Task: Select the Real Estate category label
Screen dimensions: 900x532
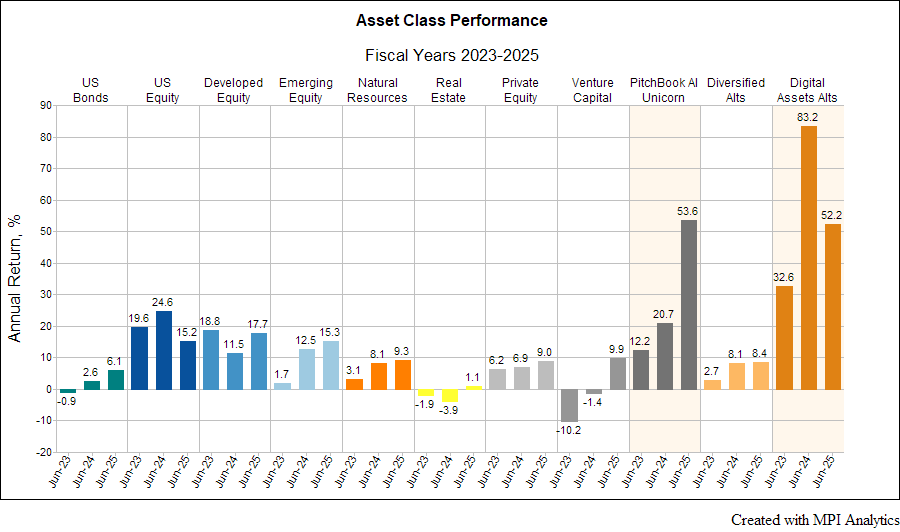Action: point(449,90)
